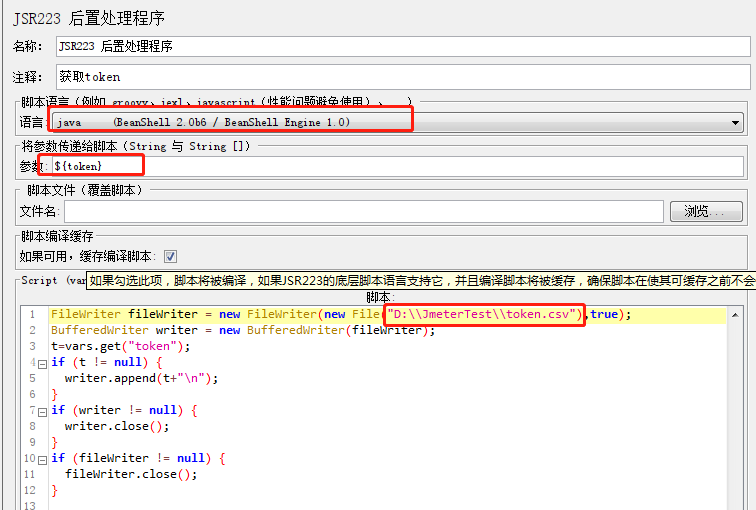Image resolution: width=756 pixels, height=510 pixels.
Task: Click the script editor scrollbar up arrow
Action: (x=735, y=315)
